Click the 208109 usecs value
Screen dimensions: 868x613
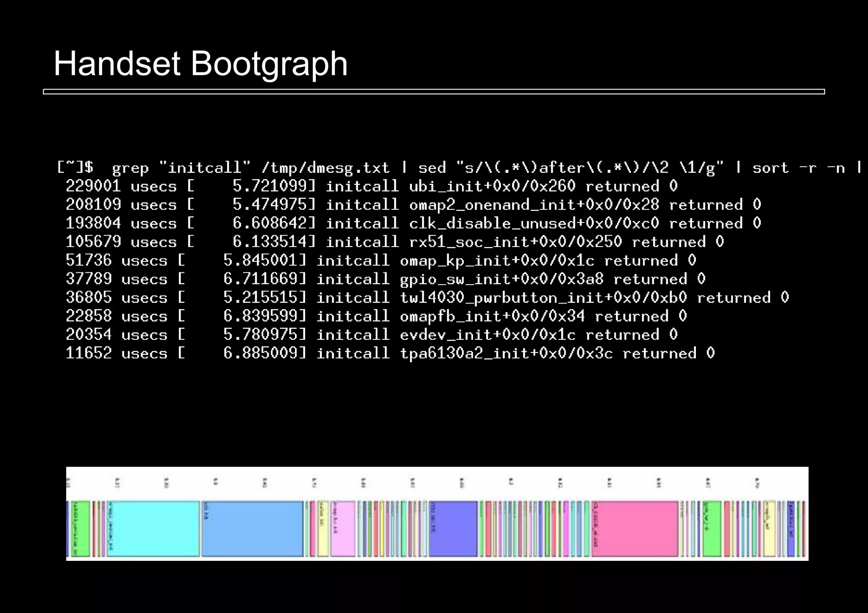point(121,205)
